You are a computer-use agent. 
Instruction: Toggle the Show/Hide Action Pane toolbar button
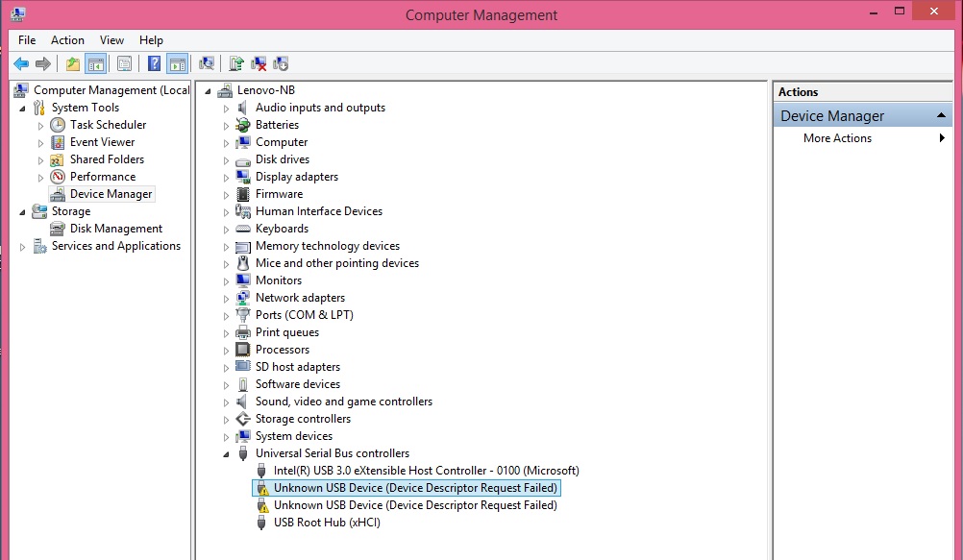click(x=178, y=63)
